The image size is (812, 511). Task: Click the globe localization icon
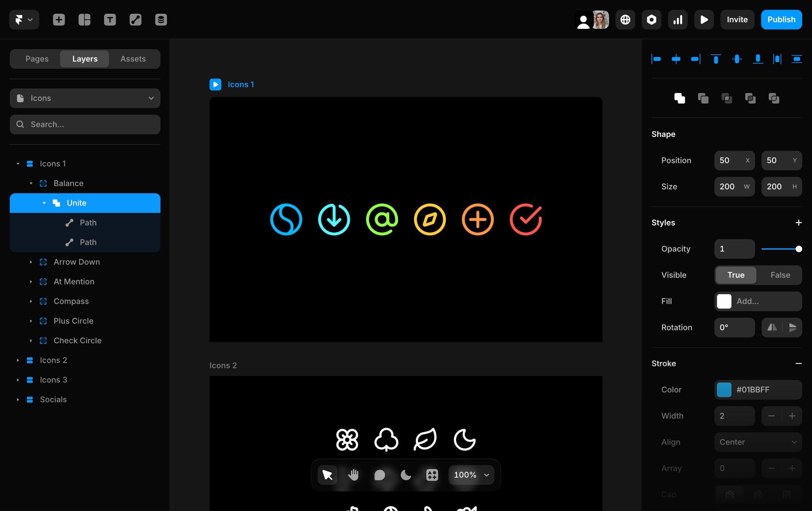(x=625, y=20)
